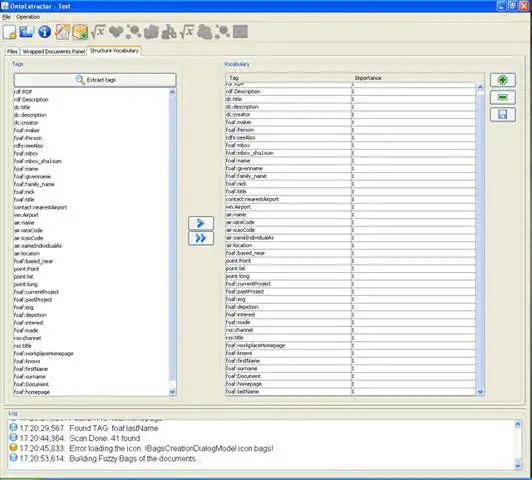Click the square root icon beside the cloud
Screen dimensions: 532x480
tap(187, 32)
